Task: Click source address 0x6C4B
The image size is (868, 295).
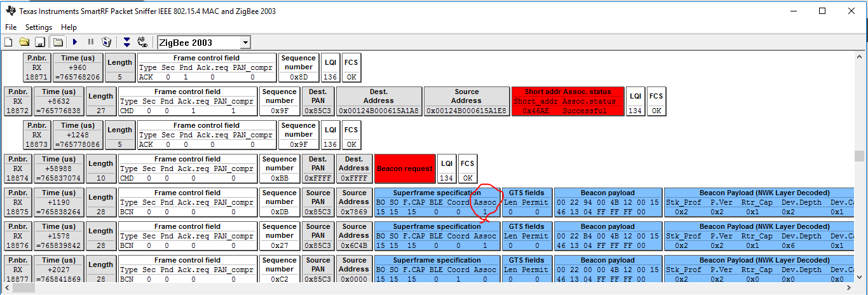Action: [x=354, y=245]
